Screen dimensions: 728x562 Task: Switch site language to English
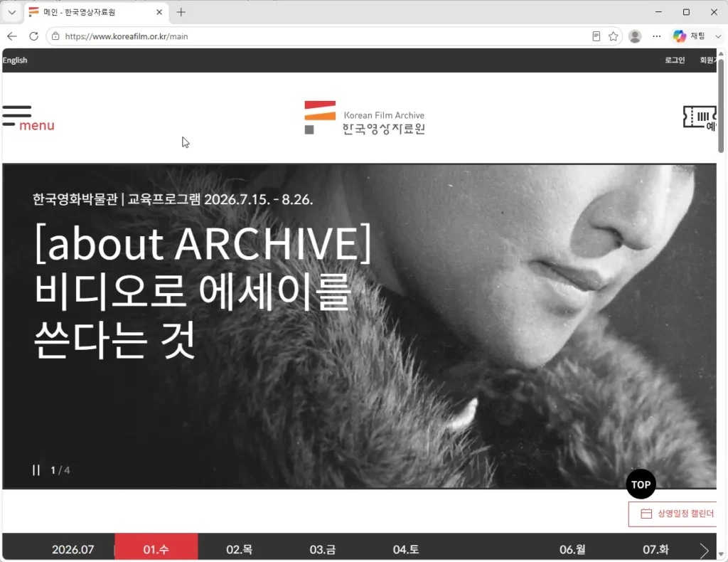[15, 60]
